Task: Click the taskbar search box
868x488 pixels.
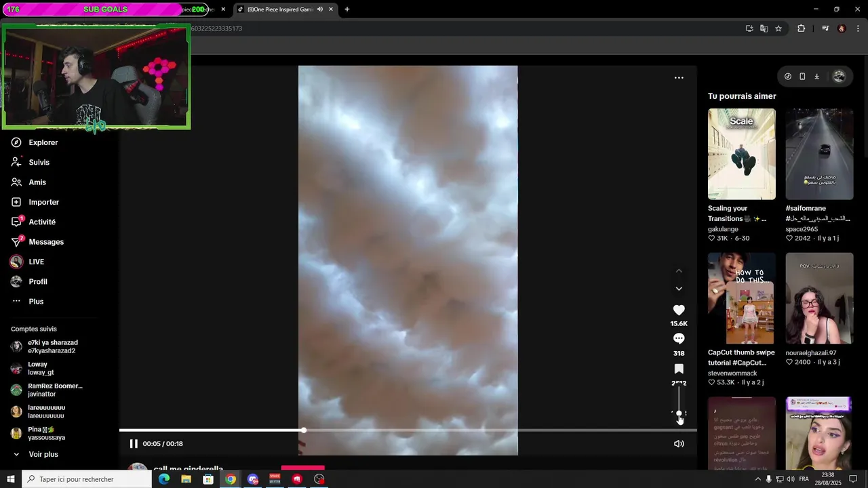Action: point(87,479)
